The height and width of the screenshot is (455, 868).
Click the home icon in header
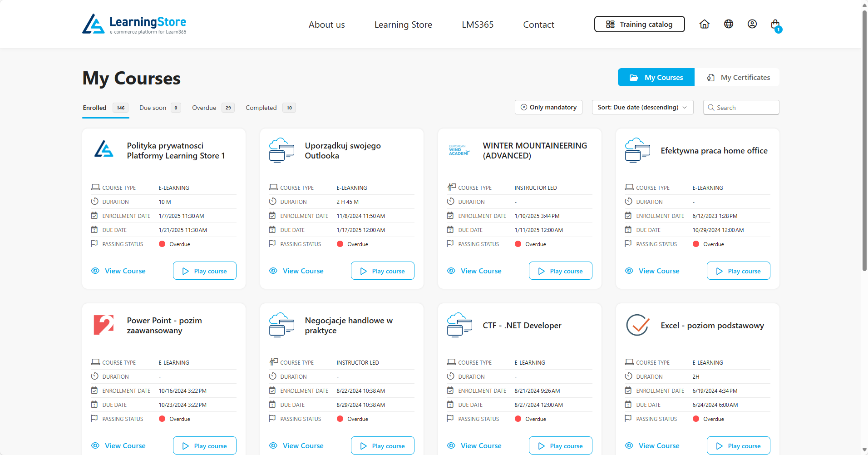coord(704,24)
